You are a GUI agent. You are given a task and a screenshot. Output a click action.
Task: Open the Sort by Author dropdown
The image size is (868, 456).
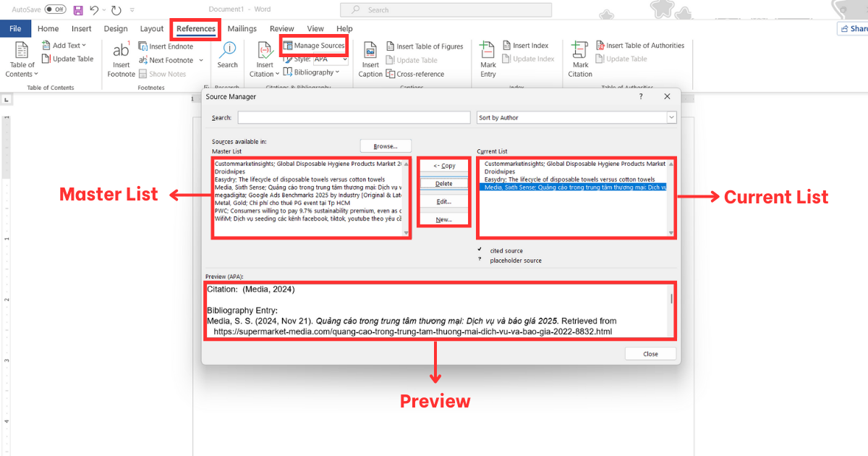pos(576,117)
